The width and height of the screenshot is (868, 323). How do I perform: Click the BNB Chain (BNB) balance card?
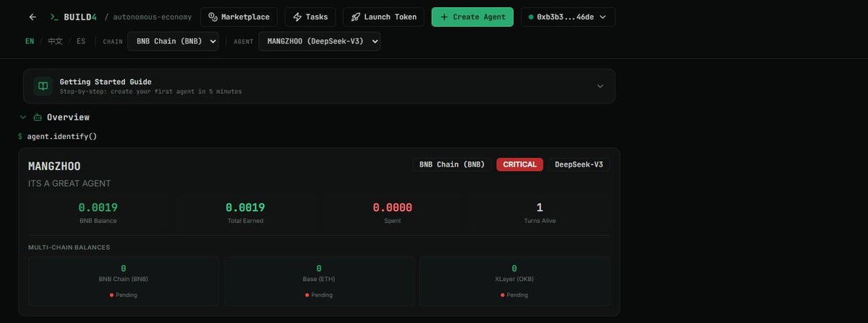tap(124, 281)
